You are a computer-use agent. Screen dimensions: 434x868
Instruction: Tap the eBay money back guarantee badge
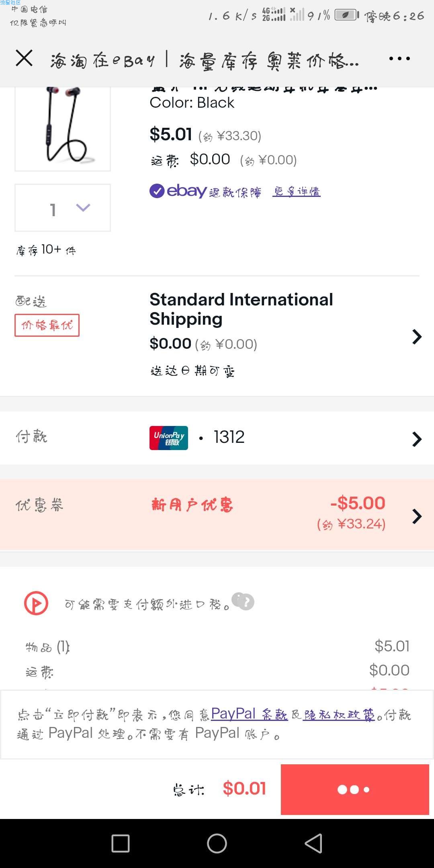pyautogui.click(x=205, y=191)
